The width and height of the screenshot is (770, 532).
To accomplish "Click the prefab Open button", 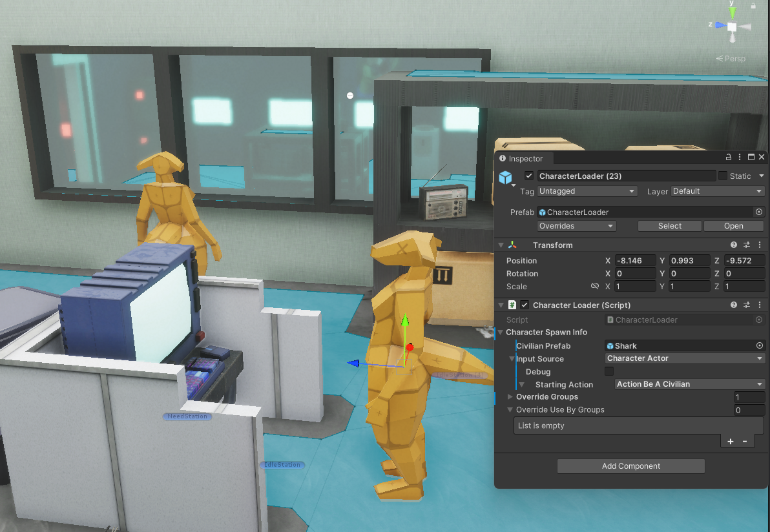I will [733, 226].
